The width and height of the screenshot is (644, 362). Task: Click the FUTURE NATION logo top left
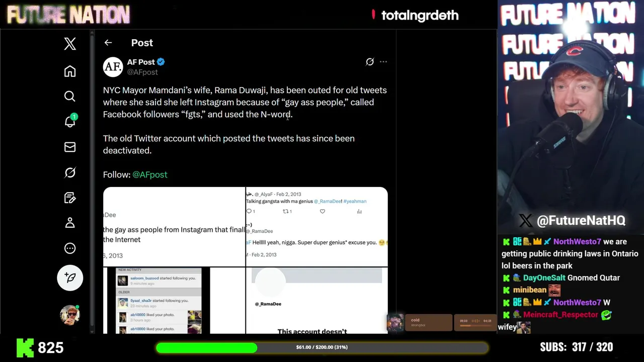click(x=68, y=15)
